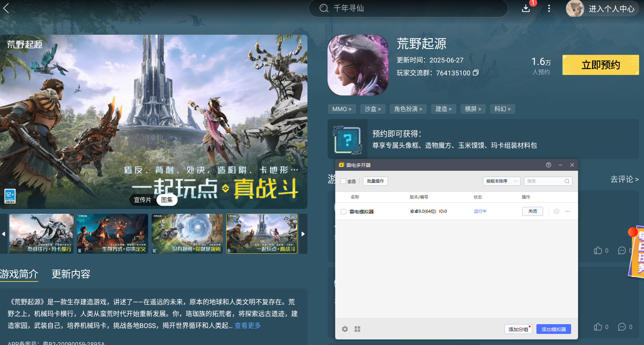Open the MMO tag category
Screen dimensions: 644x345
342,109
